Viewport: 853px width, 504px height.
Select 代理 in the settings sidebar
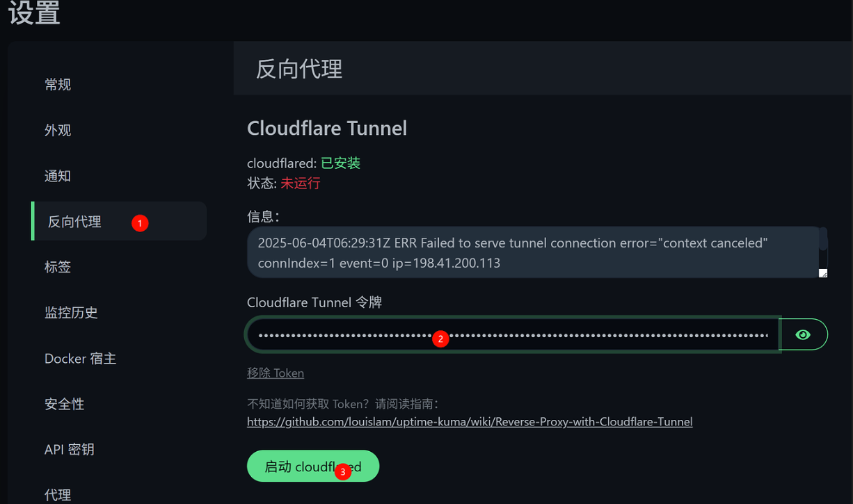[x=58, y=495]
